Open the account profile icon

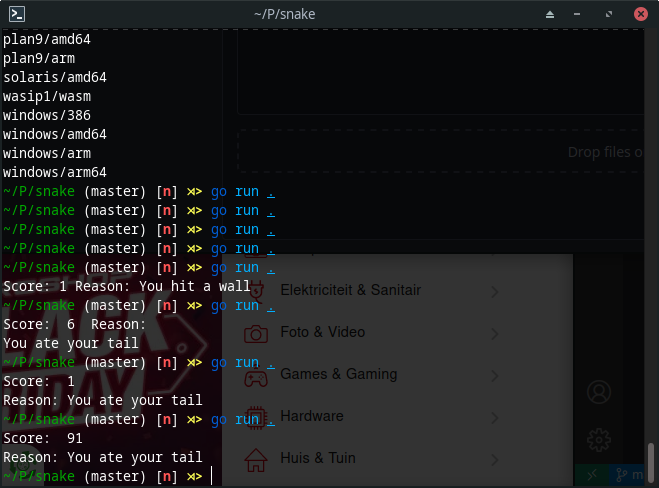click(x=599, y=391)
